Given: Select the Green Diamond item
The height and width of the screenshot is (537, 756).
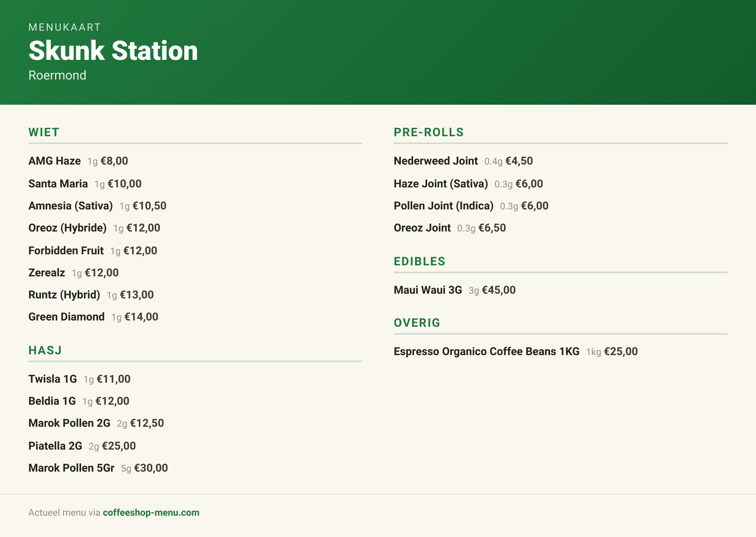Looking at the screenshot, I should pos(67,317).
